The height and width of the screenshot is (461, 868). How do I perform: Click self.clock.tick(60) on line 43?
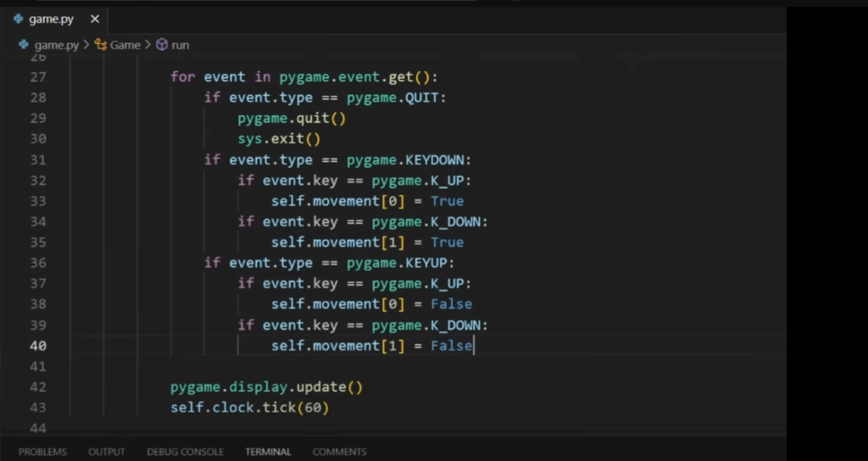click(249, 408)
